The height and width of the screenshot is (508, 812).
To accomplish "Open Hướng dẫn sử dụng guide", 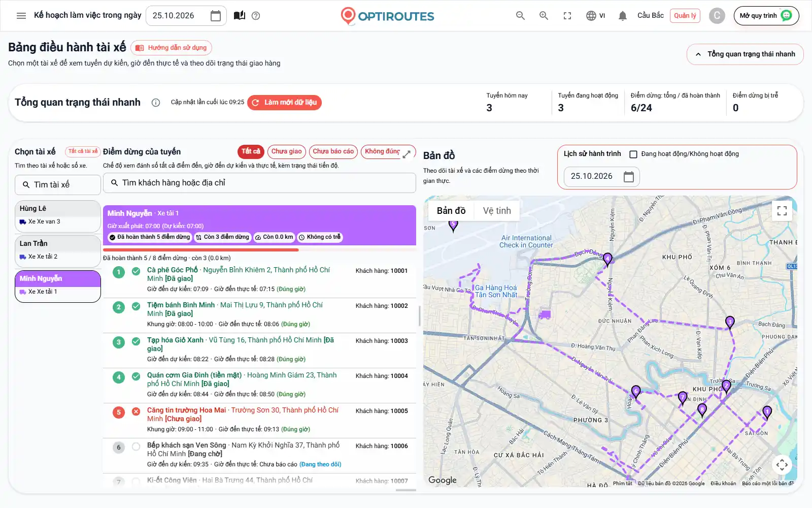I will point(172,48).
